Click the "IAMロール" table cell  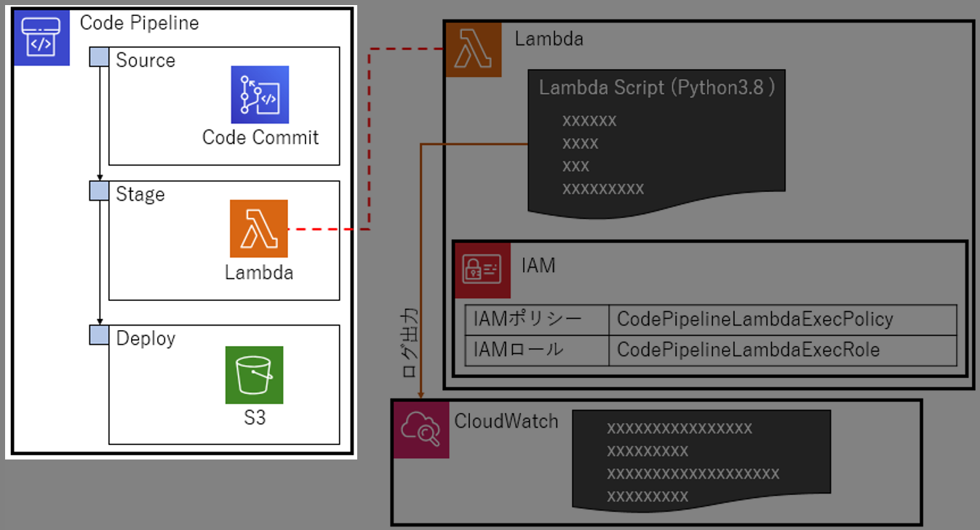tap(537, 350)
